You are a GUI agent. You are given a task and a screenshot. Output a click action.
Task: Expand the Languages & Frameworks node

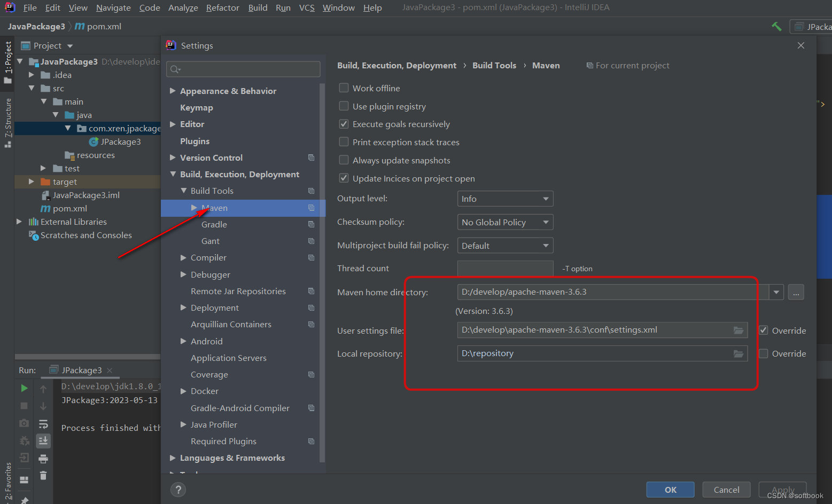click(173, 458)
